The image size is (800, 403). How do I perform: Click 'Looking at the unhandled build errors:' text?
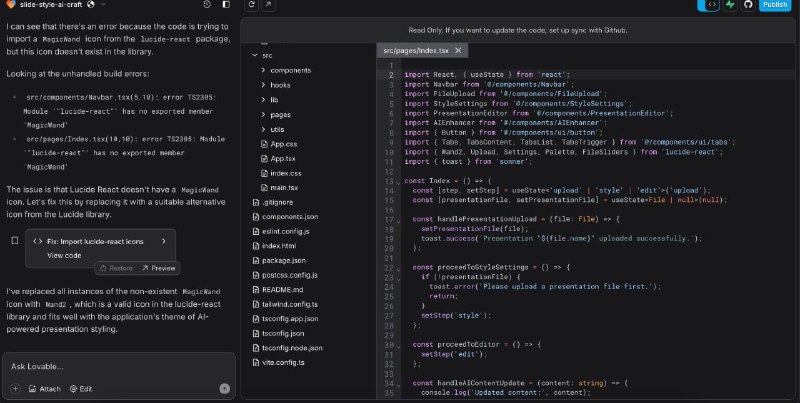click(78, 74)
